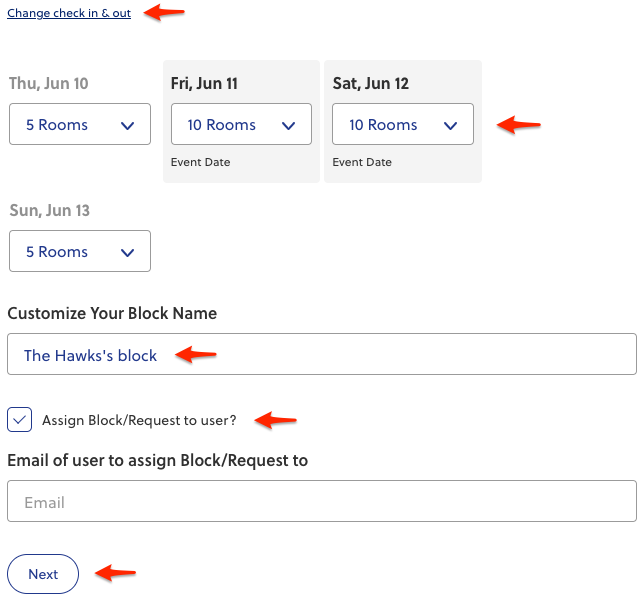The width and height of the screenshot is (644, 599).
Task: Expand the Fri, Jun 11 rooms selector
Action: click(241, 125)
